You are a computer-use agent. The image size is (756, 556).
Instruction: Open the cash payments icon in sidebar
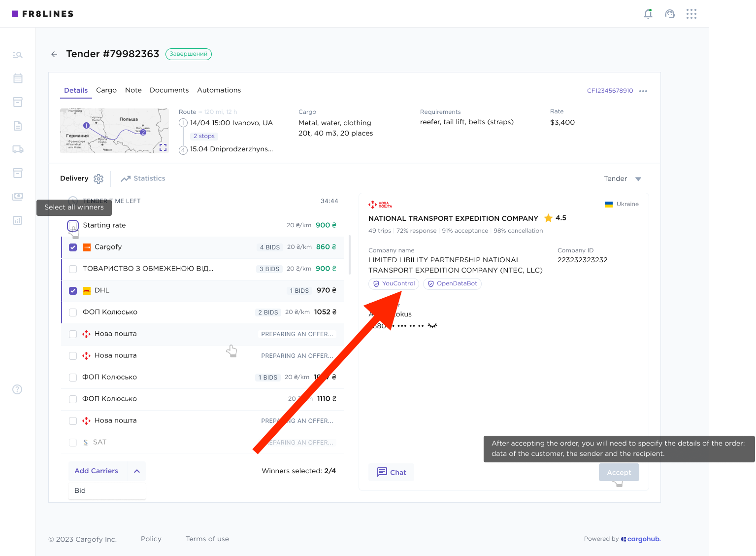coord(18,196)
